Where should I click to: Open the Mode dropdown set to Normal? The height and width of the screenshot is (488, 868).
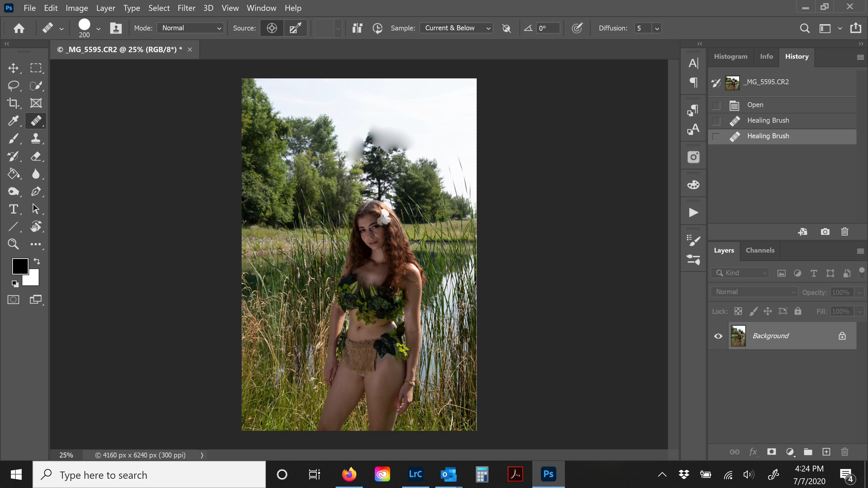point(190,28)
